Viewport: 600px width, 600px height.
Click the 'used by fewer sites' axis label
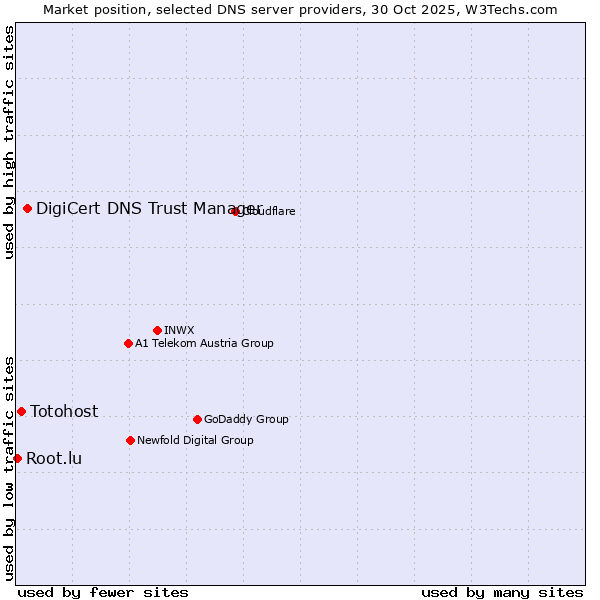(103, 592)
